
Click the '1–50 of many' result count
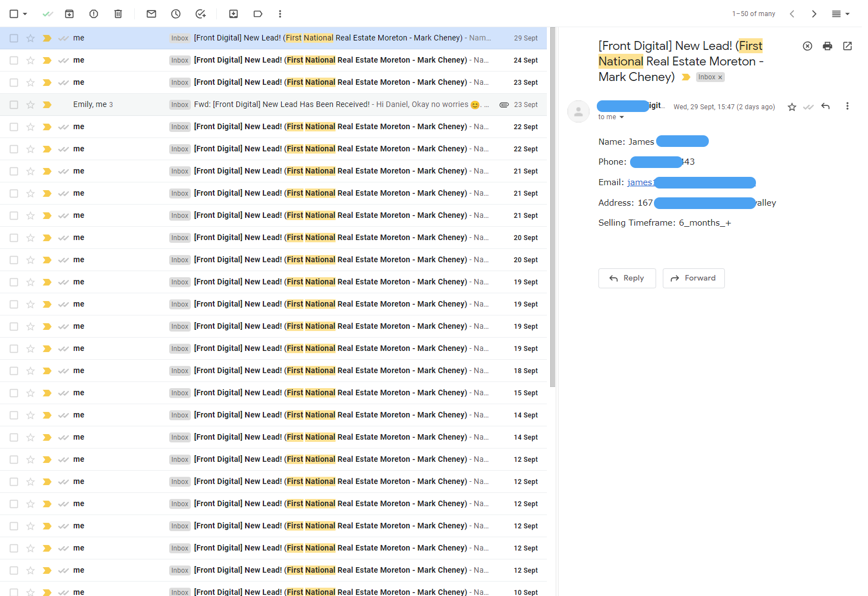pyautogui.click(x=754, y=14)
